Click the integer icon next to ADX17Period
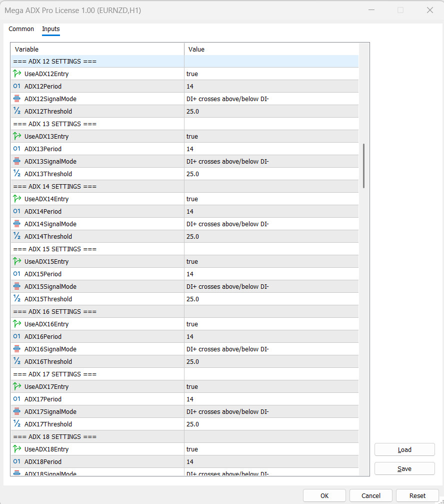 pos(16,399)
